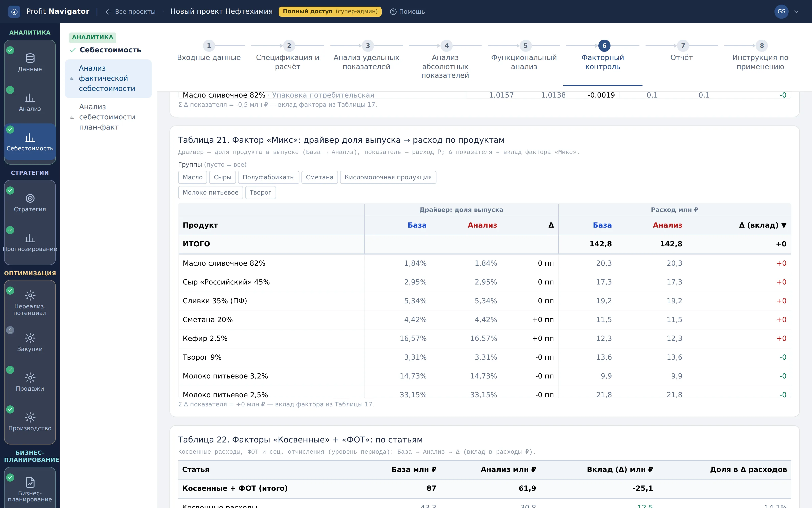Sort by Δ (вклад) column arrow

(784, 226)
